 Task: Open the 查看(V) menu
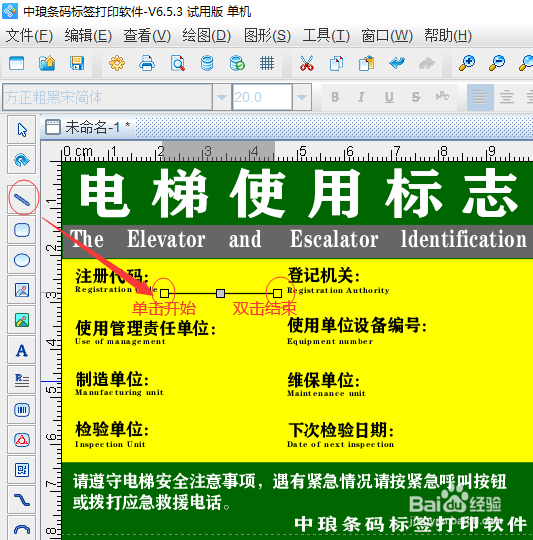(147, 35)
